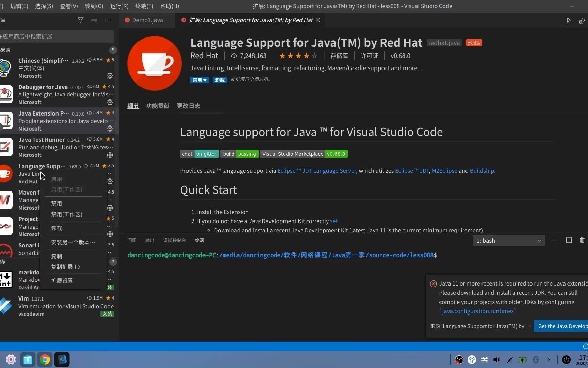The height and width of the screenshot is (368, 588).
Task: Open Visual Studio Code taskbar icon
Action: (x=62, y=359)
